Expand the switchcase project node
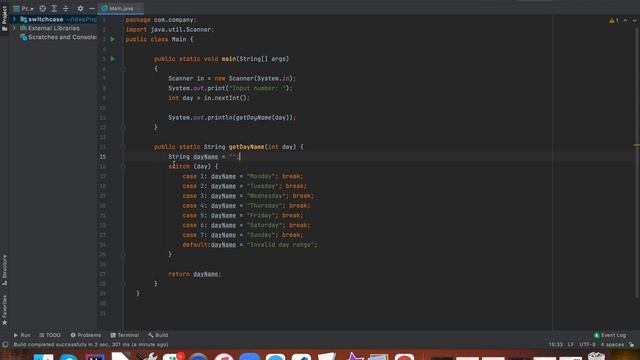This screenshot has width=640, height=360. 14,19
